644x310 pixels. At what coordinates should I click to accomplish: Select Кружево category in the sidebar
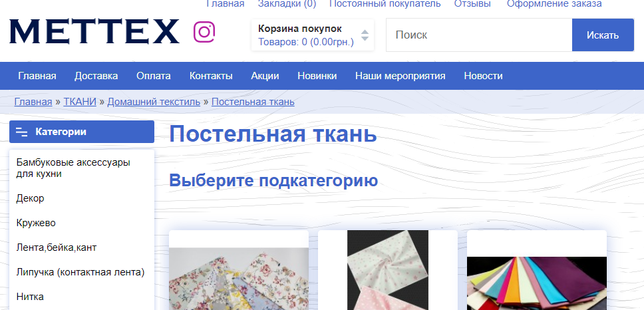36,223
